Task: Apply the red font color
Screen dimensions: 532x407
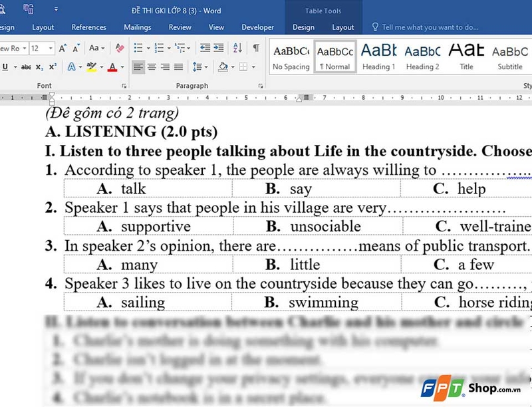Action: [112, 67]
